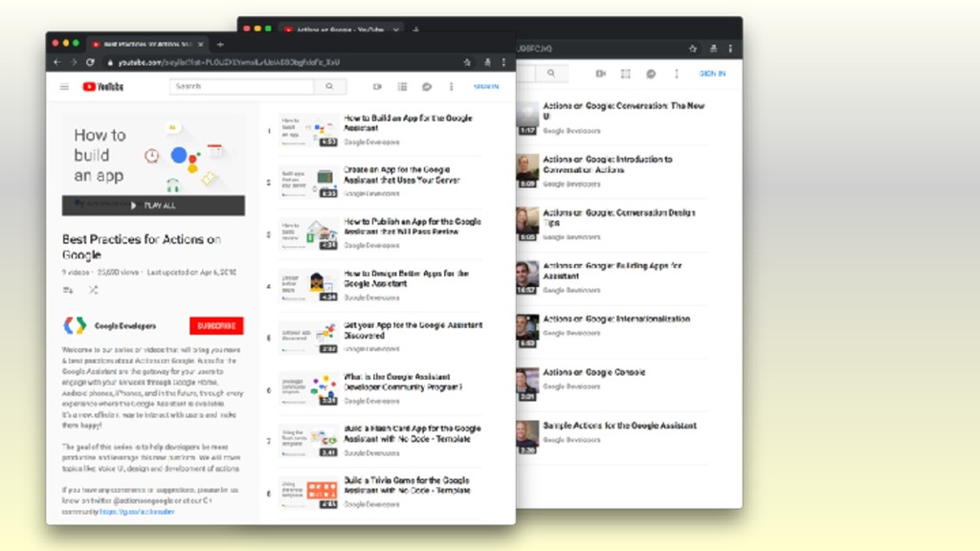Click the red SUBSCRIBE button
This screenshot has width=980, height=551.
(x=216, y=325)
